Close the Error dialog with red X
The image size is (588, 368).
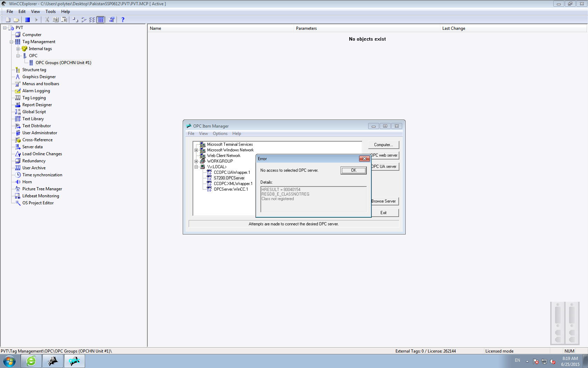click(364, 159)
